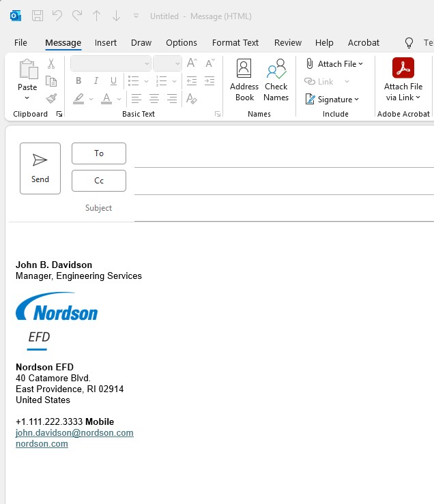Open the Address Book

[x=244, y=80]
